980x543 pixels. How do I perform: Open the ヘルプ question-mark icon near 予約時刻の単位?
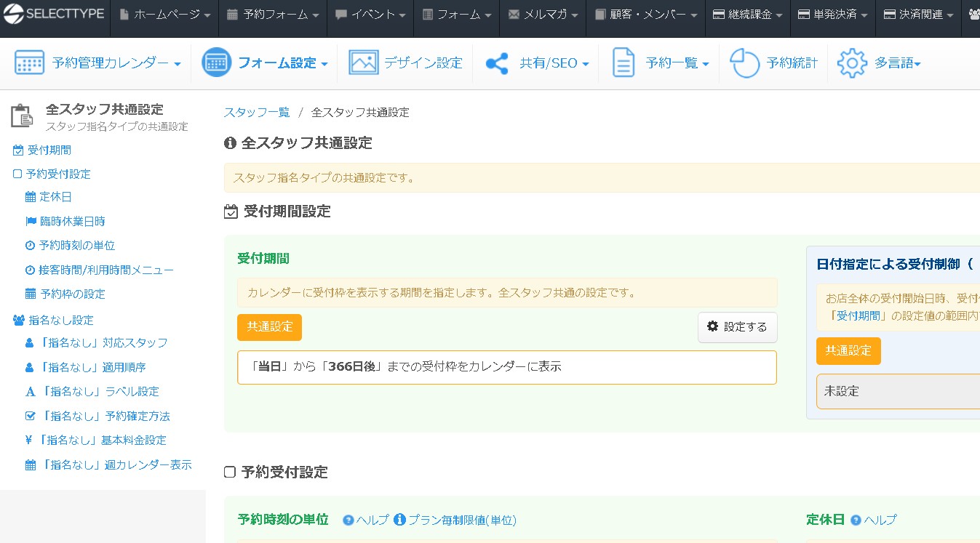click(348, 520)
